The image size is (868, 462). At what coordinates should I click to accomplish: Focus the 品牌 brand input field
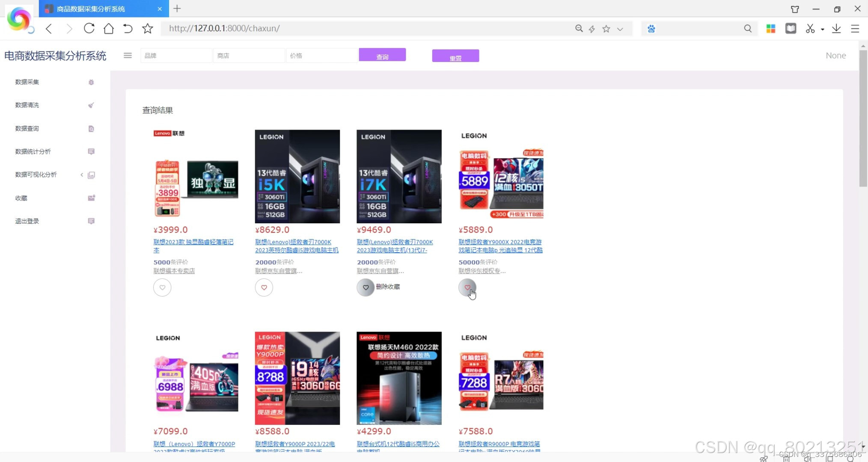(x=176, y=56)
